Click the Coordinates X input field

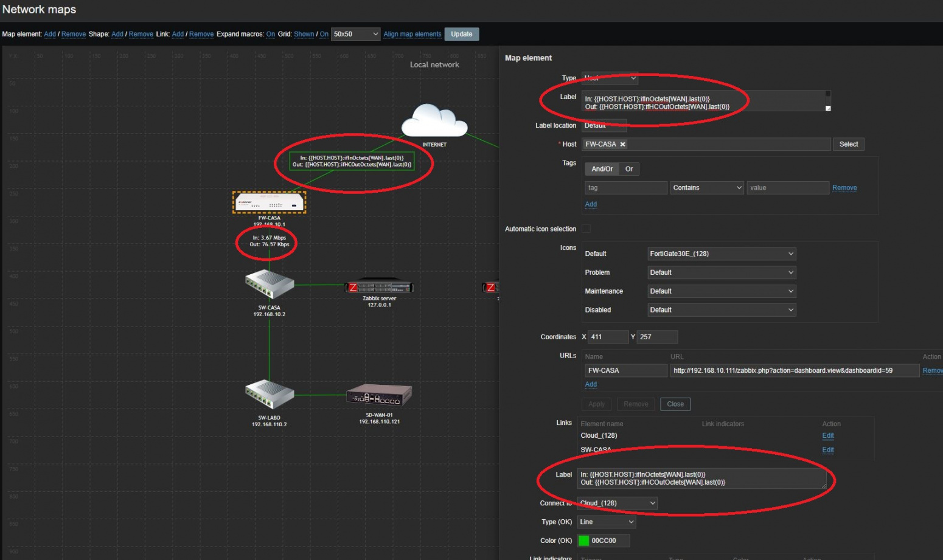608,336
